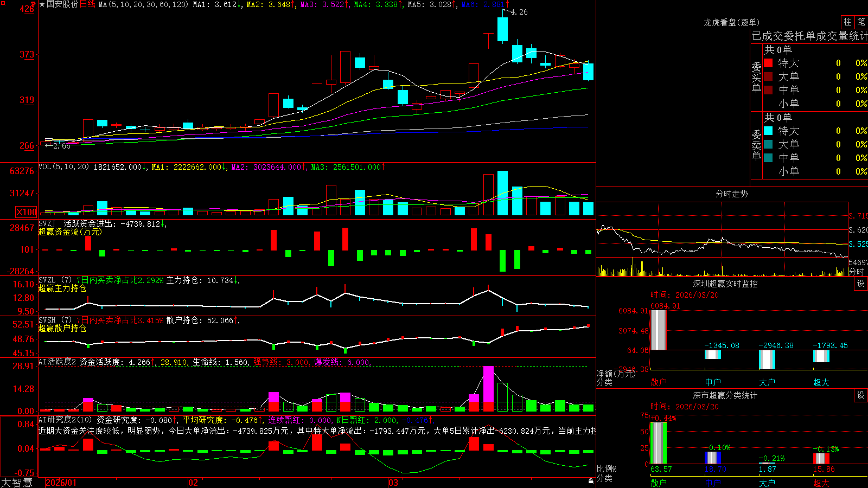This screenshot has width=868, height=488.
Task: Open 设 settings for 深圳超赢实时监控
Action: click(861, 284)
